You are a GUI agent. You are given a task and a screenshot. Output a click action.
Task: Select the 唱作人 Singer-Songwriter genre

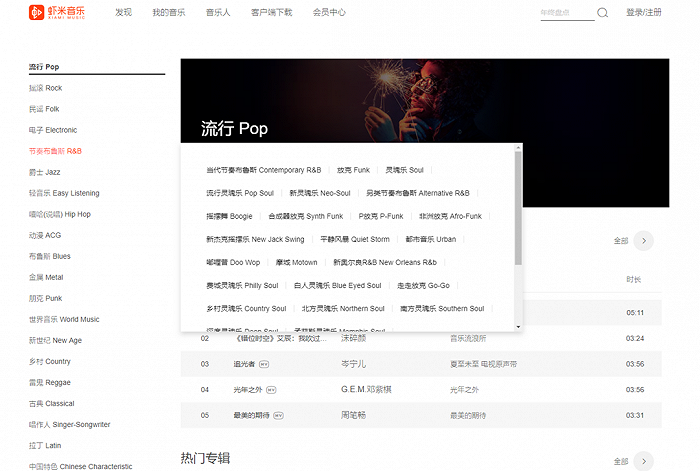pos(69,424)
